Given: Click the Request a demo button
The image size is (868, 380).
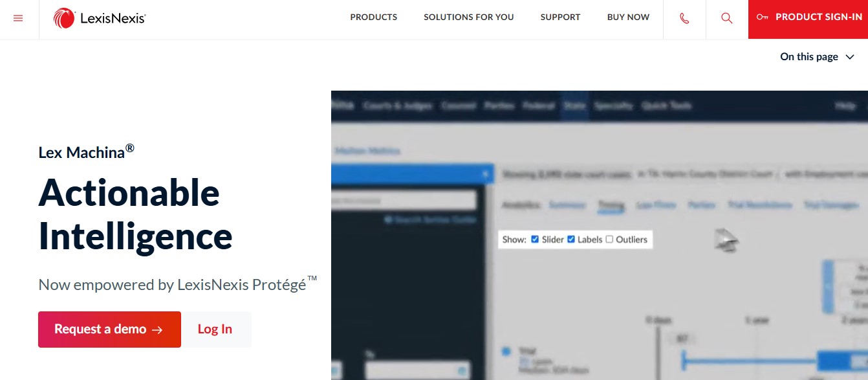Looking at the screenshot, I should [109, 330].
